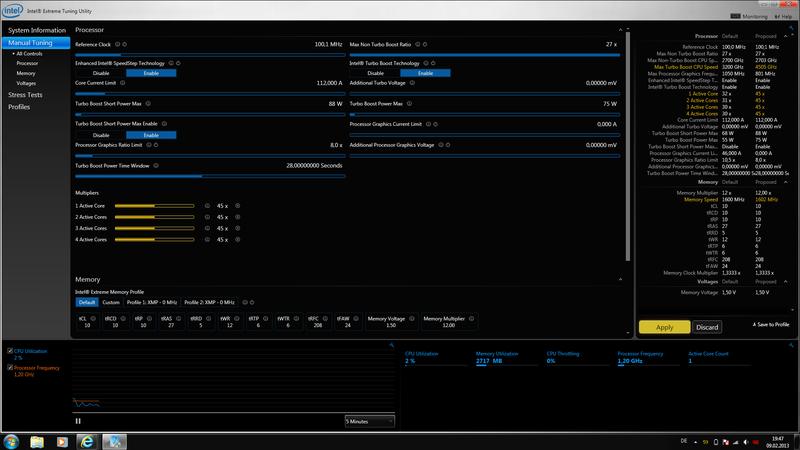Disable Intel Turbo Boost Technology
The image size is (800, 450).
click(x=376, y=73)
